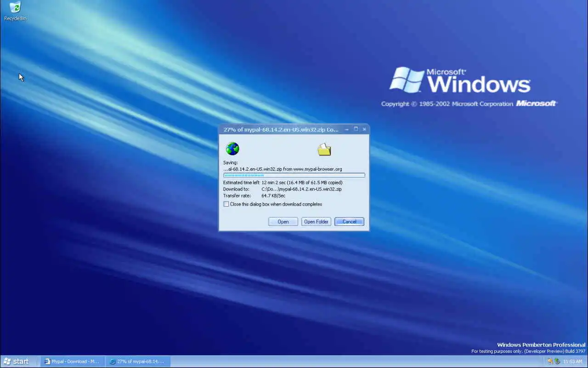Screen dimensions: 588x368
Task: Close the download dialog window
Action: [364, 130]
